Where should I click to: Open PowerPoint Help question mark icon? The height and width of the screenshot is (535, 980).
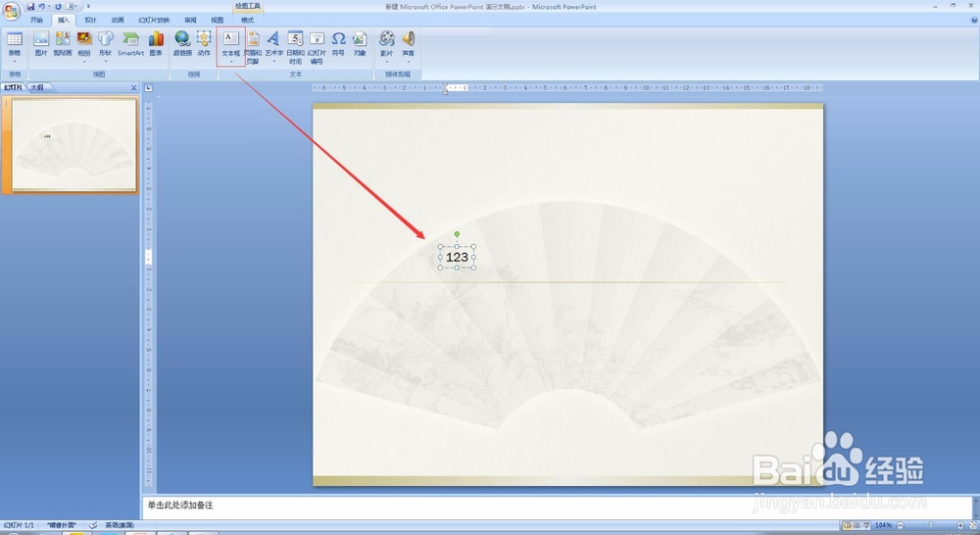click(974, 20)
